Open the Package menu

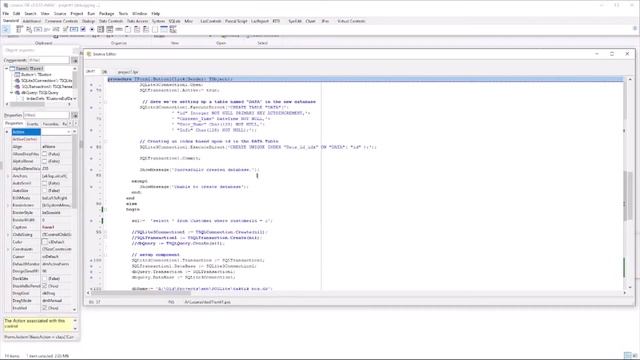click(107, 13)
